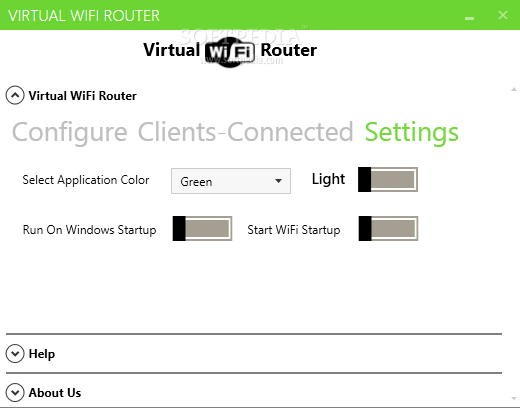The width and height of the screenshot is (520, 408).
Task: Open the Clients-Connected tab
Action: point(245,132)
